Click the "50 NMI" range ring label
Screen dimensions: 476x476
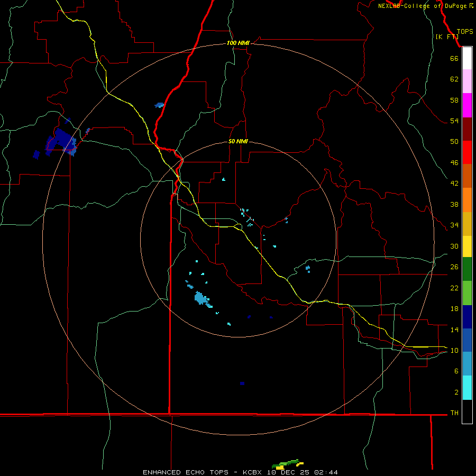(238, 141)
